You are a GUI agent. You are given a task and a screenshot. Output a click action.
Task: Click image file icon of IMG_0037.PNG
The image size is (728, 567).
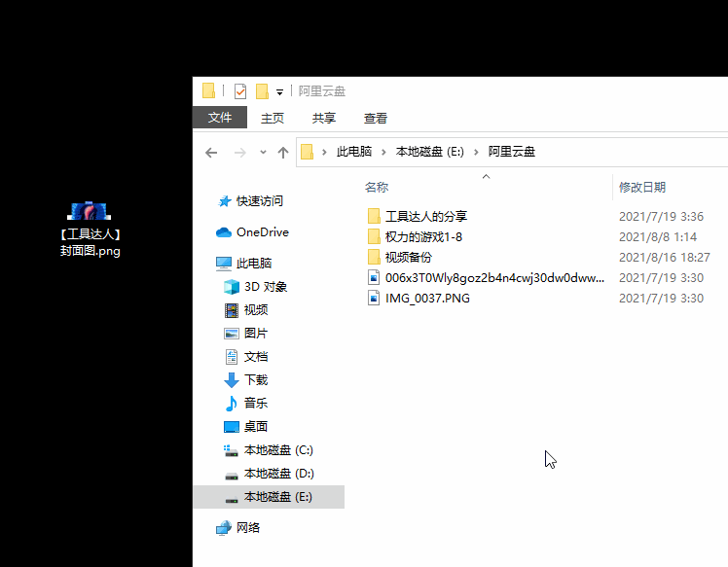pyautogui.click(x=374, y=298)
